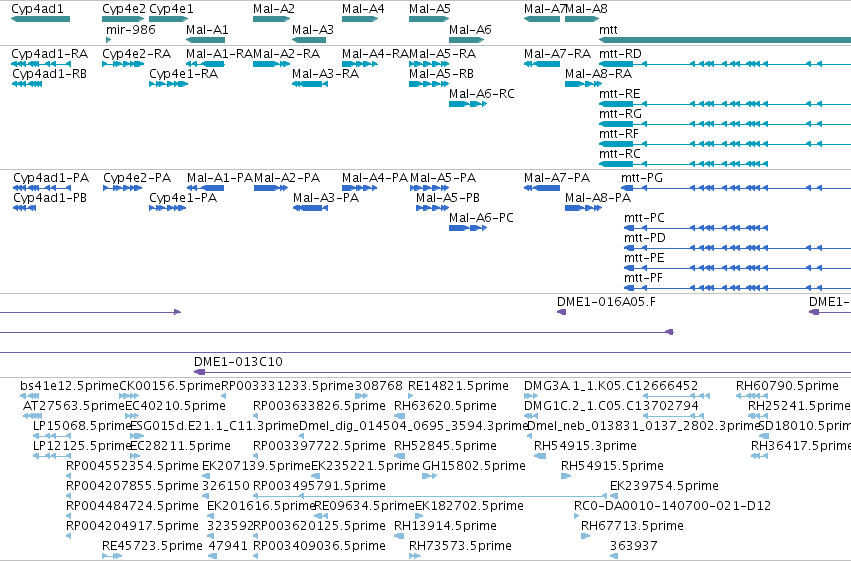Select the bs41e12.5prime EST
This screenshot has height=561, width=851.
coord(29,396)
